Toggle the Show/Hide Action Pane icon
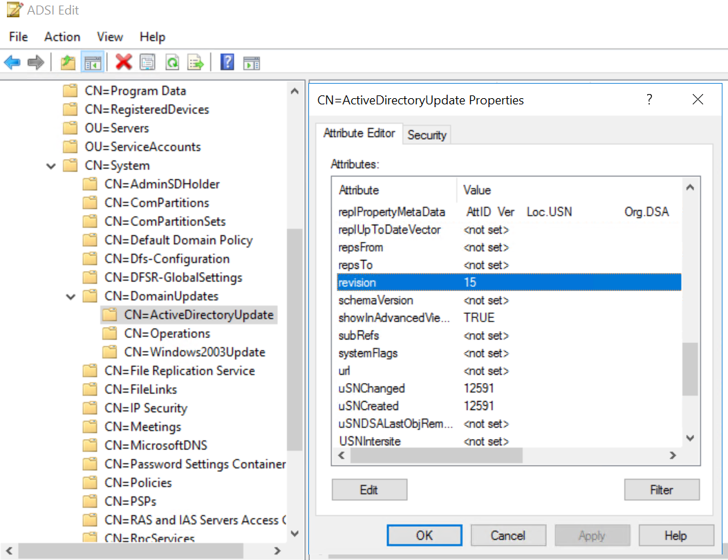This screenshot has height=560, width=728. 251,63
